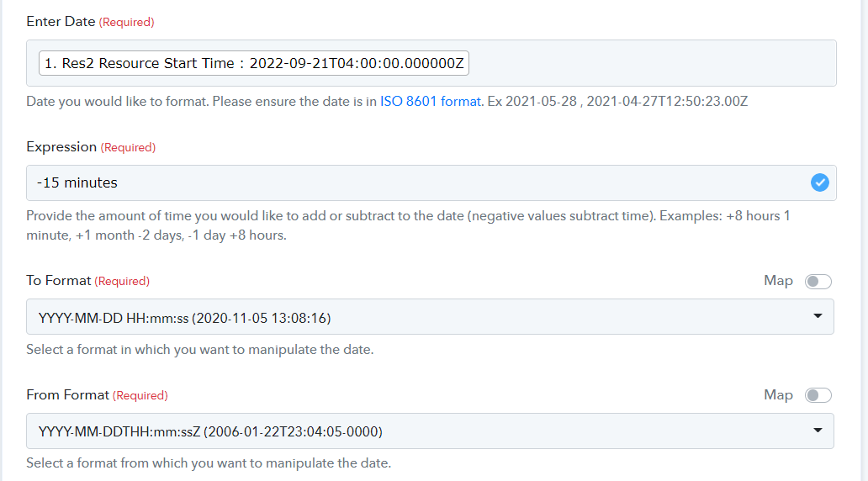Click the help text below From Format
This screenshot has height=481, width=868.
click(209, 463)
